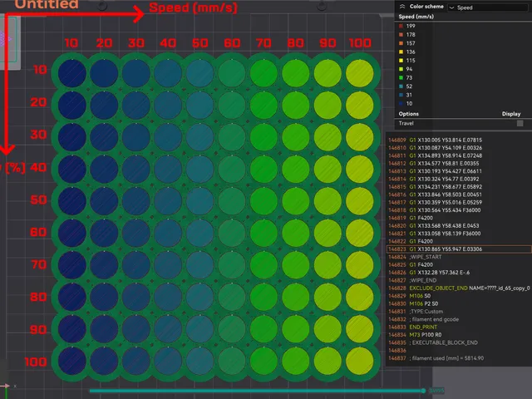Click the 'M106 P2 S0' G-code line

413,303
